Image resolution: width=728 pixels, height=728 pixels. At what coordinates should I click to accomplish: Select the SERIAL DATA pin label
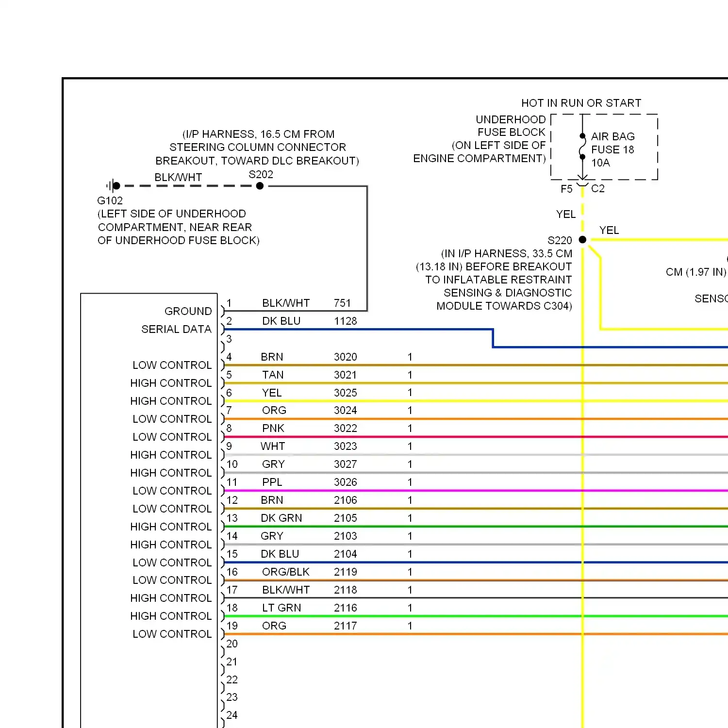coord(176,329)
